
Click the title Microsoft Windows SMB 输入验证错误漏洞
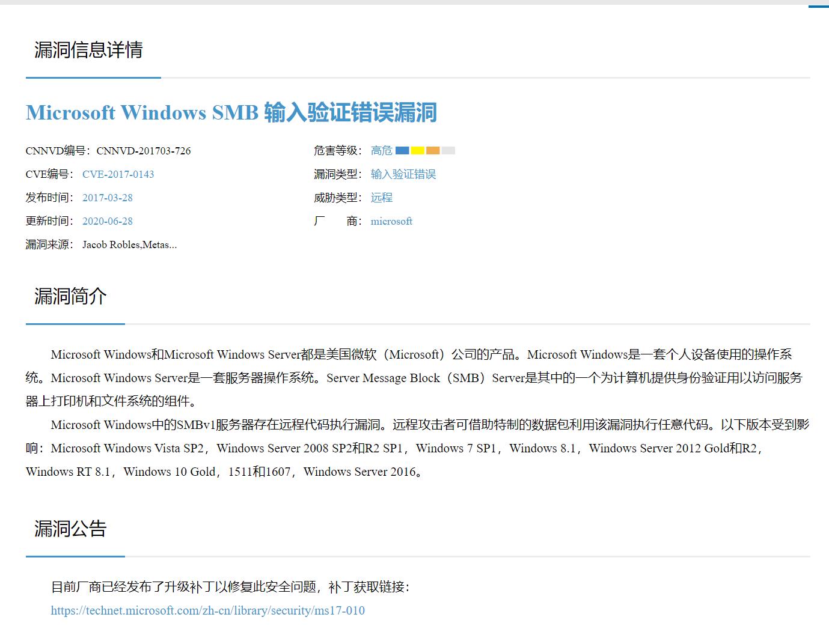(x=231, y=112)
